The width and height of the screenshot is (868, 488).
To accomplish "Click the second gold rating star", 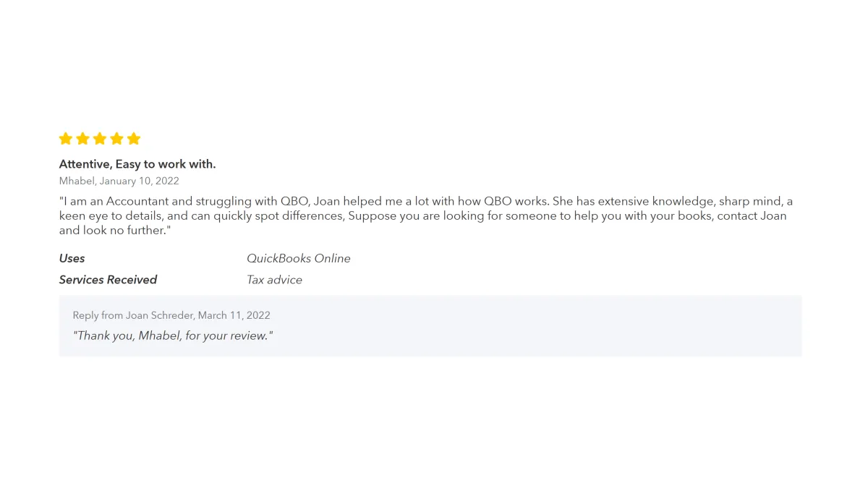I will coord(82,138).
